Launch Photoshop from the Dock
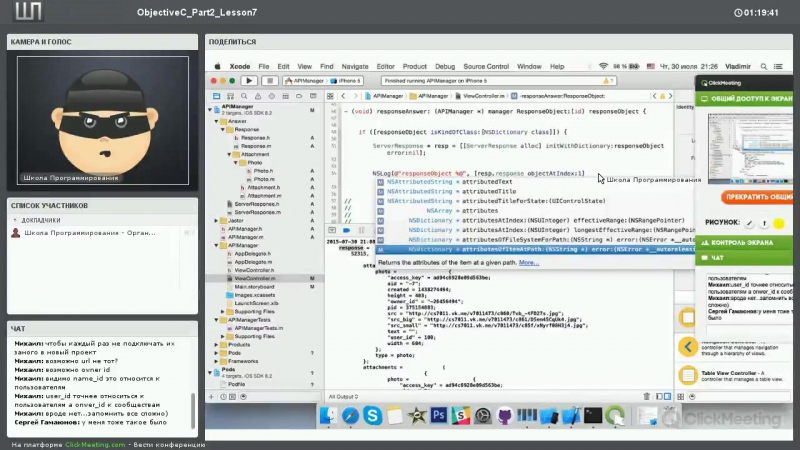This screenshot has height=450, width=800. click(x=438, y=415)
